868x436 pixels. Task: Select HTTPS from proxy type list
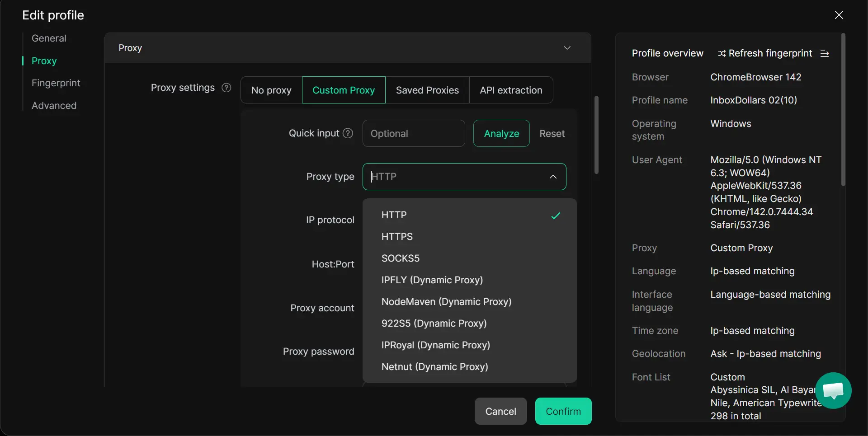point(397,237)
